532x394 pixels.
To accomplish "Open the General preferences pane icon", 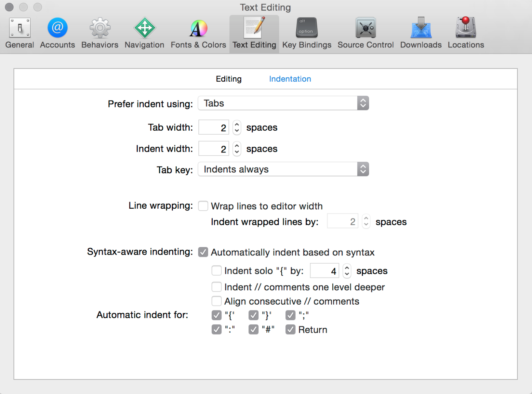I will coord(20,28).
